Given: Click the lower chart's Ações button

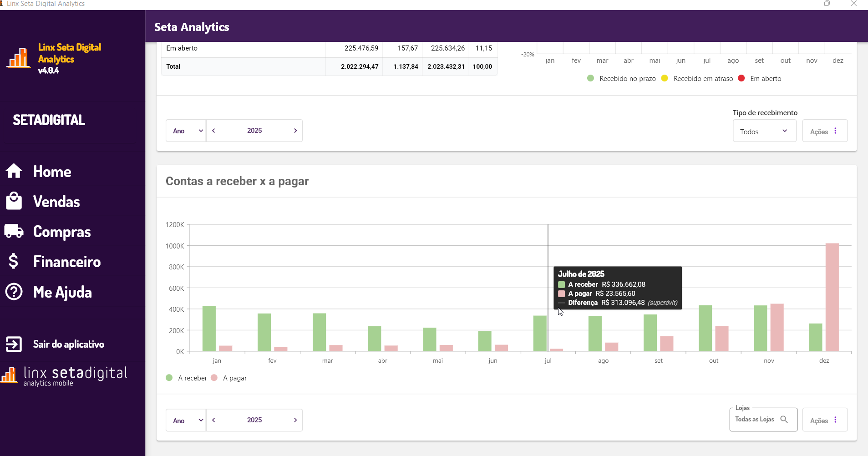Looking at the screenshot, I should [824, 420].
